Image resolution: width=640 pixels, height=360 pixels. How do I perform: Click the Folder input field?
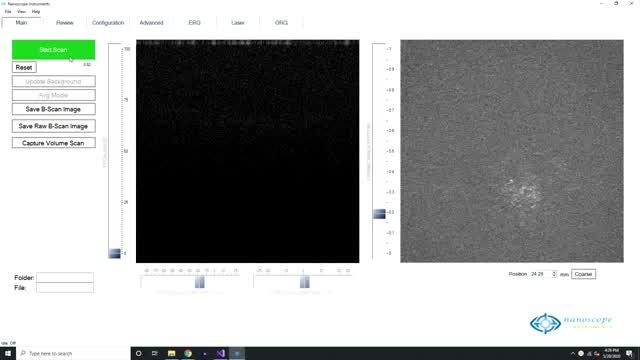(x=65, y=278)
